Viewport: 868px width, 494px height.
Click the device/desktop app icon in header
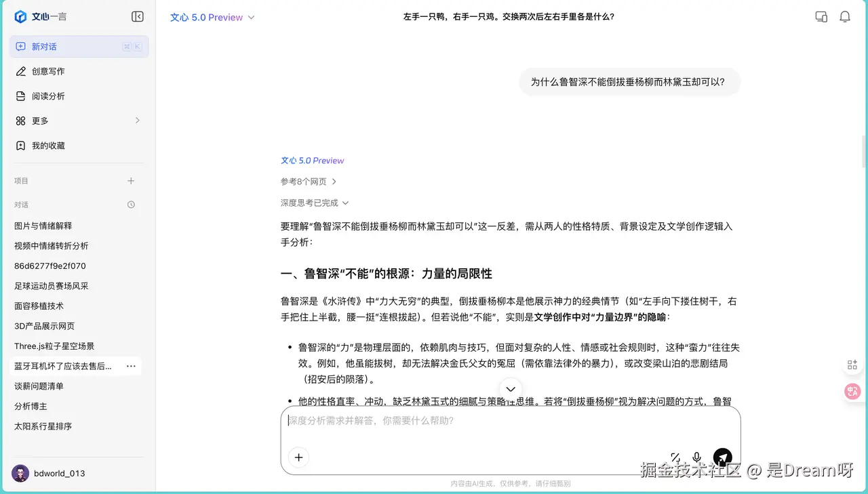[x=821, y=17]
